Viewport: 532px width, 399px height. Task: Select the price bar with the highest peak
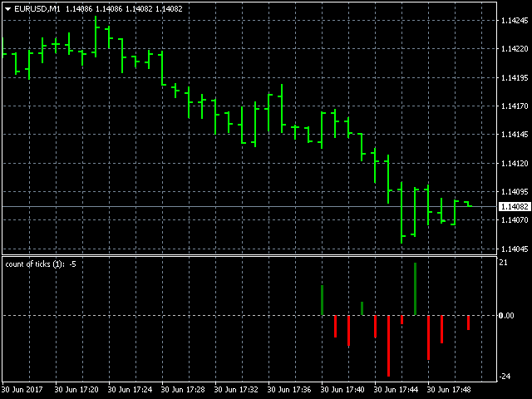[x=96, y=37]
